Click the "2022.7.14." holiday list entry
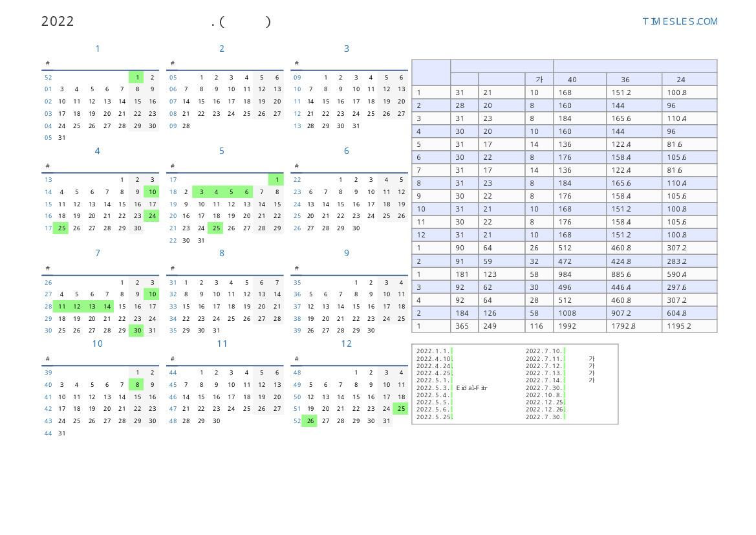The image size is (756, 535). (x=545, y=380)
